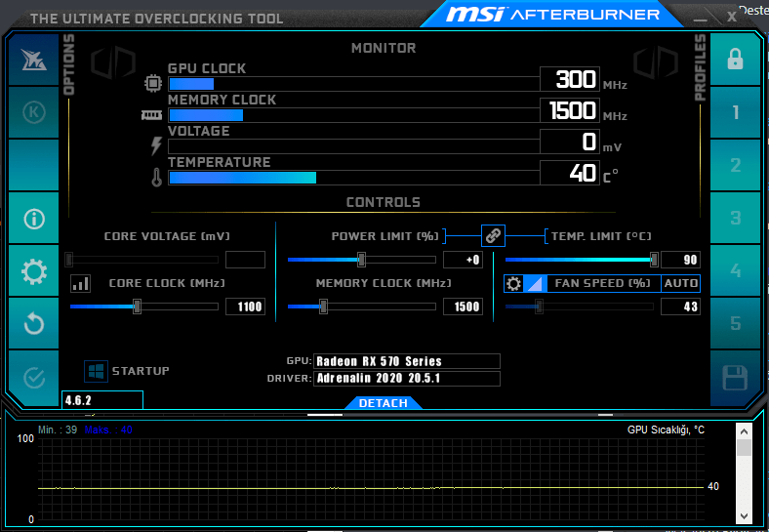
Task: Minimize the Afterburner window
Action: coord(700,19)
